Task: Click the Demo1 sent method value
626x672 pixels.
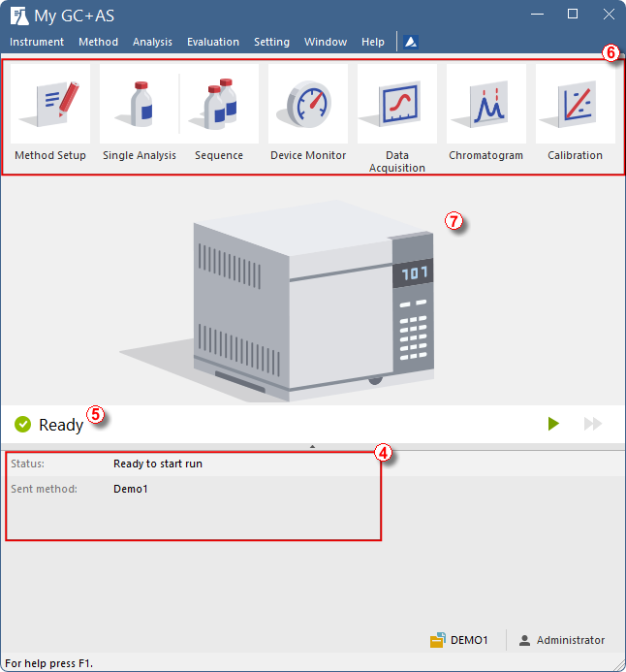Action: pyautogui.click(x=131, y=489)
